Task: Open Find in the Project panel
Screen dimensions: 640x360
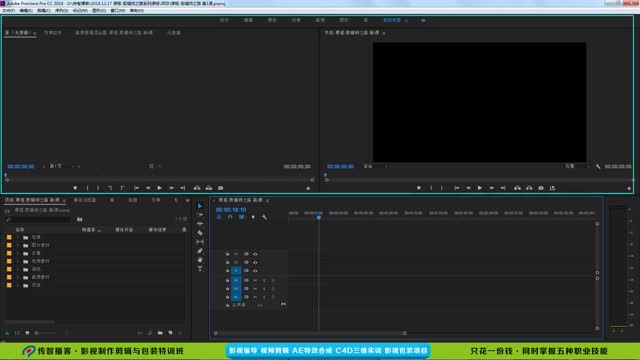Action: (x=150, y=333)
